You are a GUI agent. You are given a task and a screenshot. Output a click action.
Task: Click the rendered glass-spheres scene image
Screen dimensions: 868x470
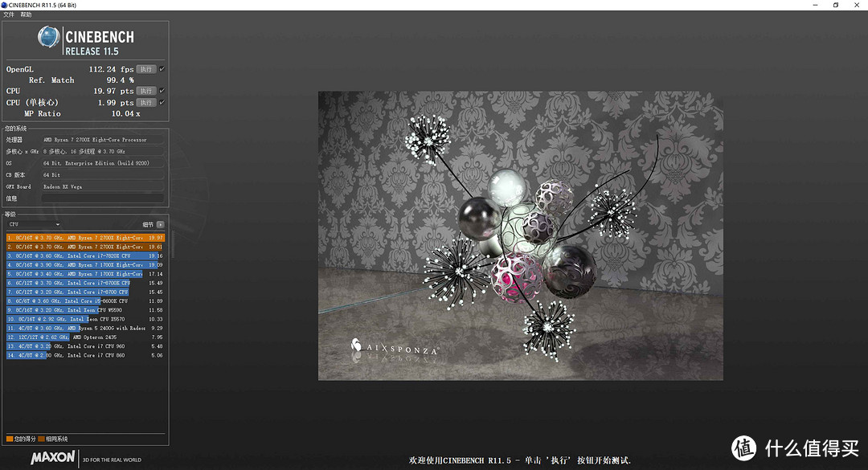(520, 236)
